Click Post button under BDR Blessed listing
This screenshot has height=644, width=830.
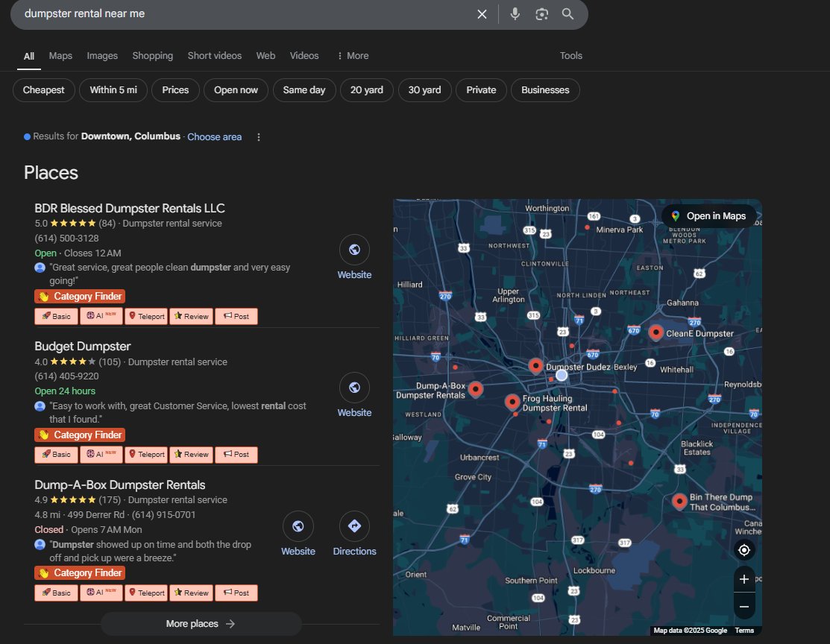236,317
